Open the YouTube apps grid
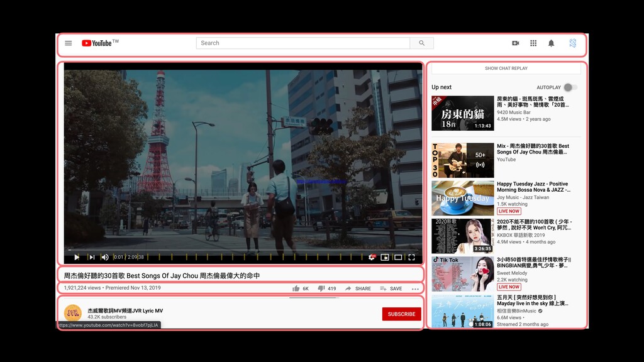This screenshot has width=644, height=362. (x=533, y=43)
